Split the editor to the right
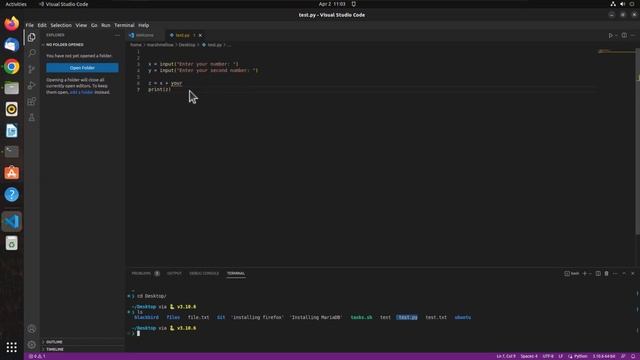The image size is (640, 360). click(624, 36)
